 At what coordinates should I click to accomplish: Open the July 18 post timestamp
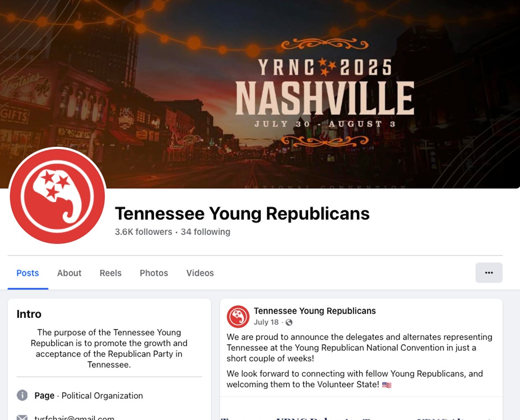pyautogui.click(x=266, y=322)
